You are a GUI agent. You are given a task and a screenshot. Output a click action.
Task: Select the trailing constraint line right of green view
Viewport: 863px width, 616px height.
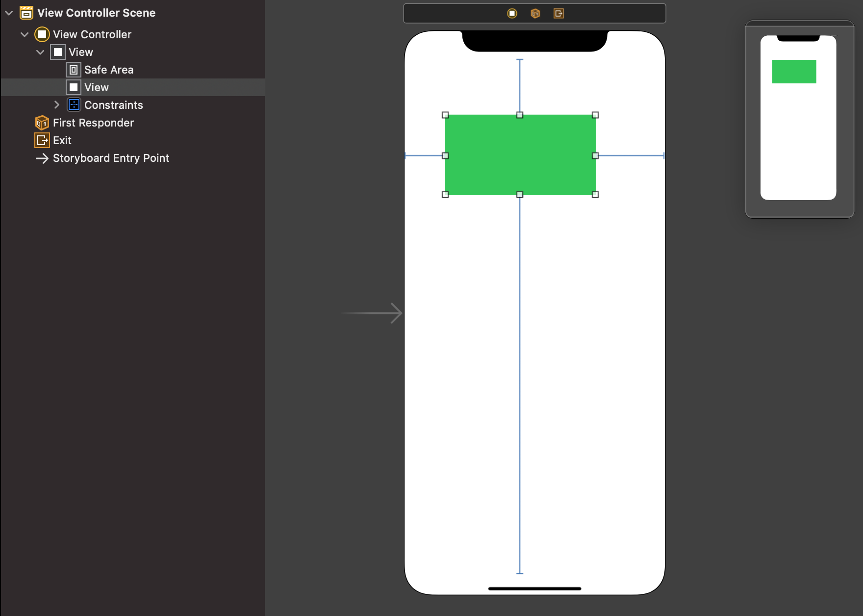(x=632, y=155)
